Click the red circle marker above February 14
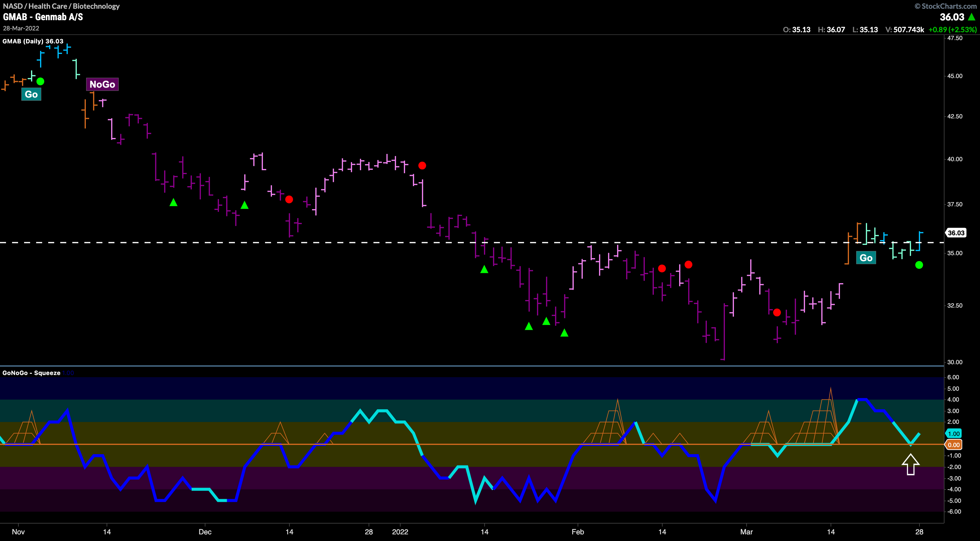 662,269
